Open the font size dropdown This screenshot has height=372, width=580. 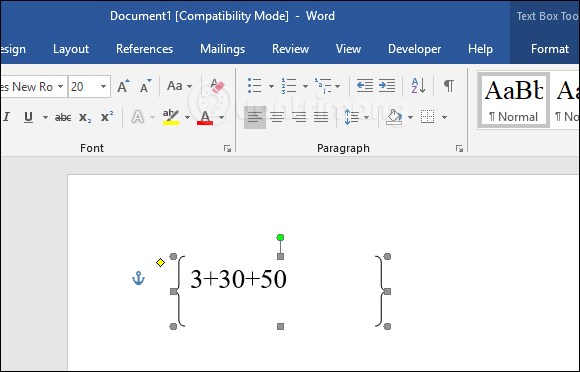tap(103, 87)
